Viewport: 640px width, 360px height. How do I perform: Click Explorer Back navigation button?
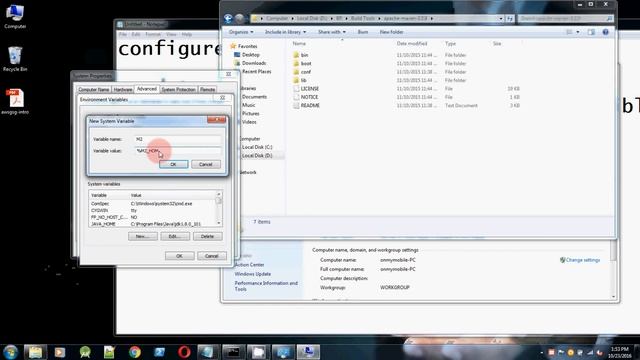[228, 18]
